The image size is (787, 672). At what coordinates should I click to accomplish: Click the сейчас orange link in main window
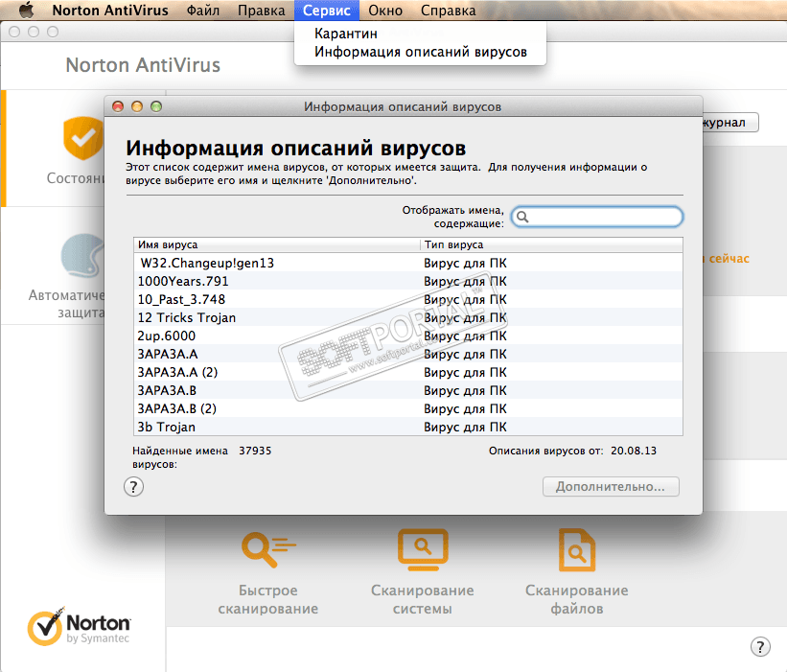[729, 259]
